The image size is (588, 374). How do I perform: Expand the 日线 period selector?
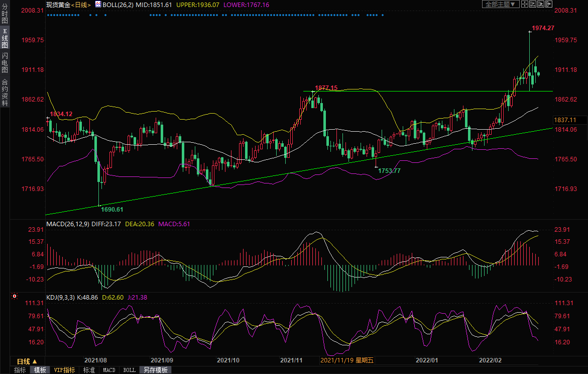coord(27,361)
